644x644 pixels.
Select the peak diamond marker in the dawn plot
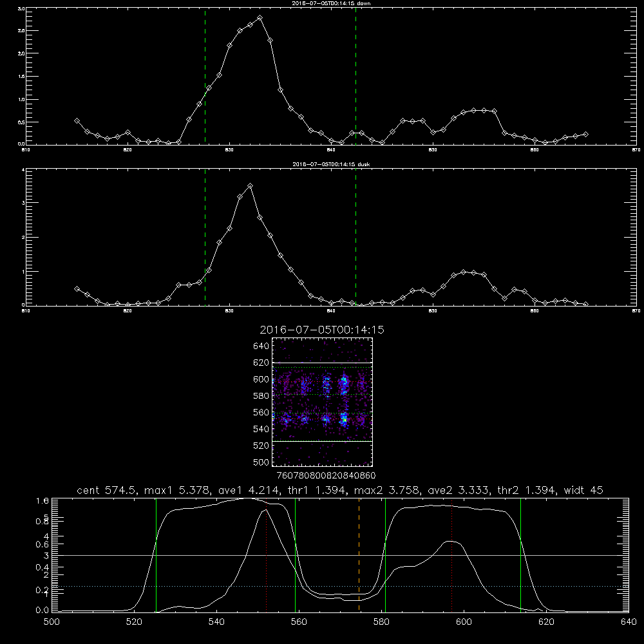coord(260,18)
